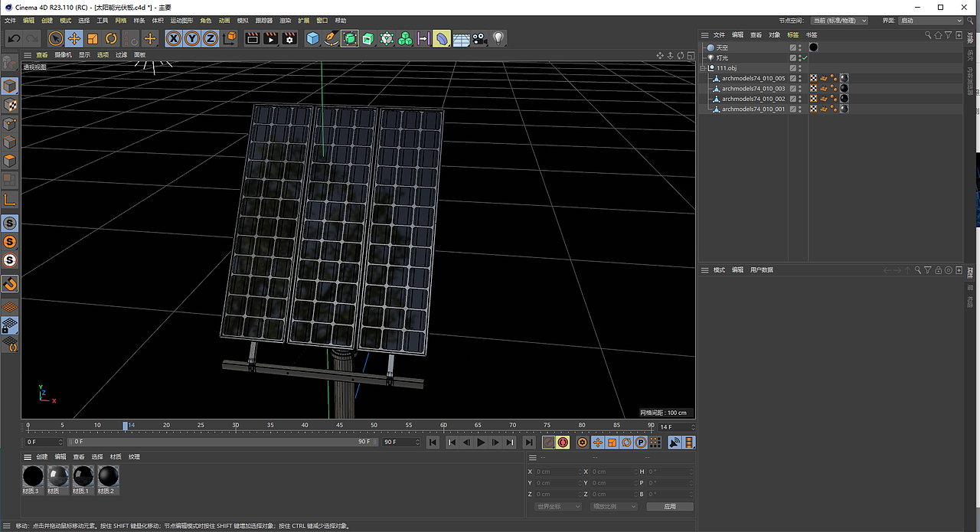Screen dimensions: 980x532
Task: Click the Light bulb icon in toolbar
Action: click(498, 38)
